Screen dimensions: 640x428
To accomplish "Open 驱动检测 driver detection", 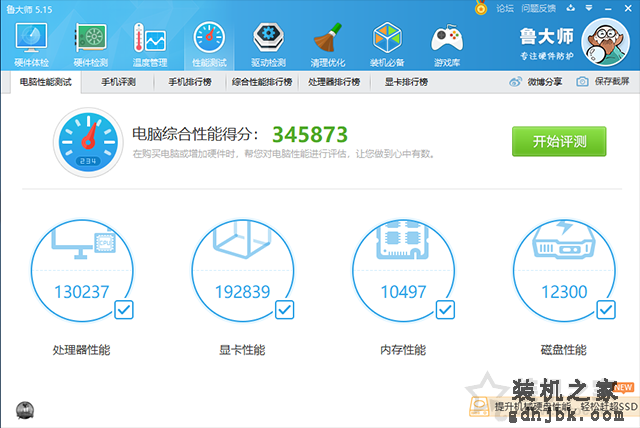I will click(x=268, y=45).
